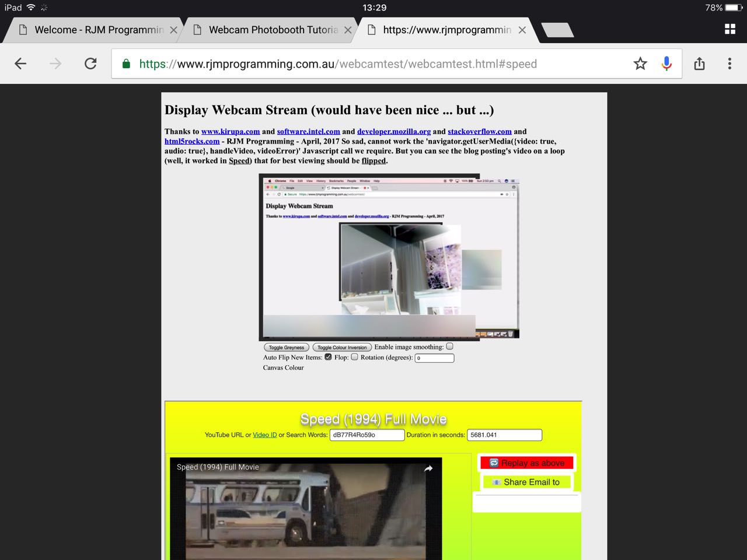The image size is (747, 560).
Task: Open the tab grid switcher icon
Action: (x=730, y=29)
